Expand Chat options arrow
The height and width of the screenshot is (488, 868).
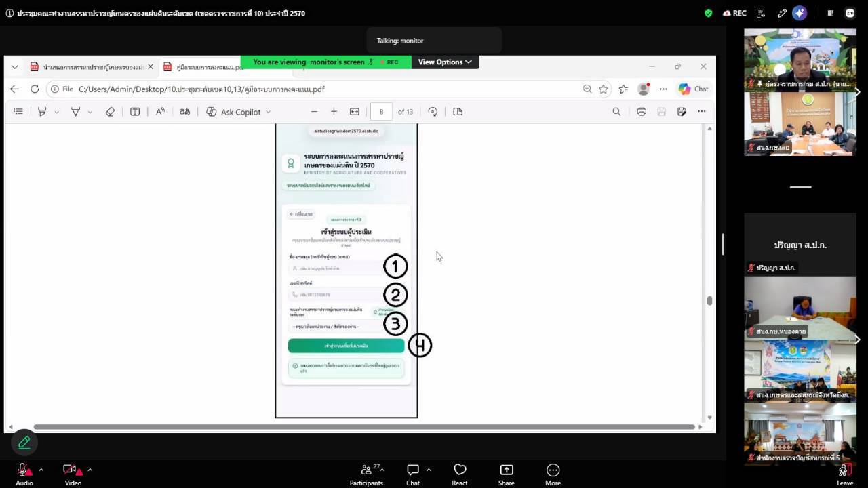pos(429,469)
